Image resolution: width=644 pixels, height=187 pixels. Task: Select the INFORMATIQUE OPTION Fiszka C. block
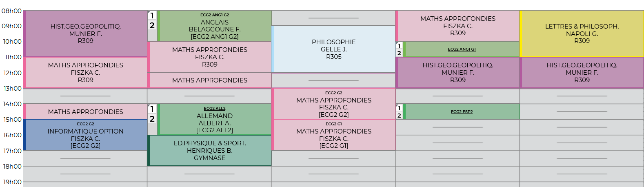click(85, 135)
